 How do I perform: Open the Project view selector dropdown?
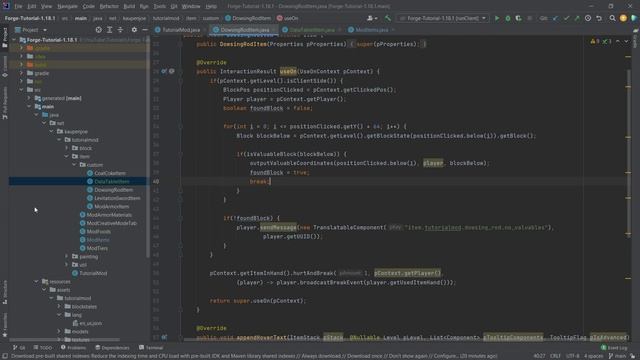click(x=31, y=30)
